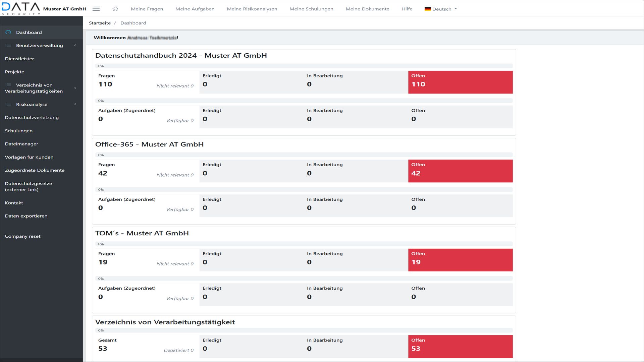Expand the Verzeichnis von Verarbeitungstätigkeiten chevron
The image size is (644, 362).
(x=75, y=88)
